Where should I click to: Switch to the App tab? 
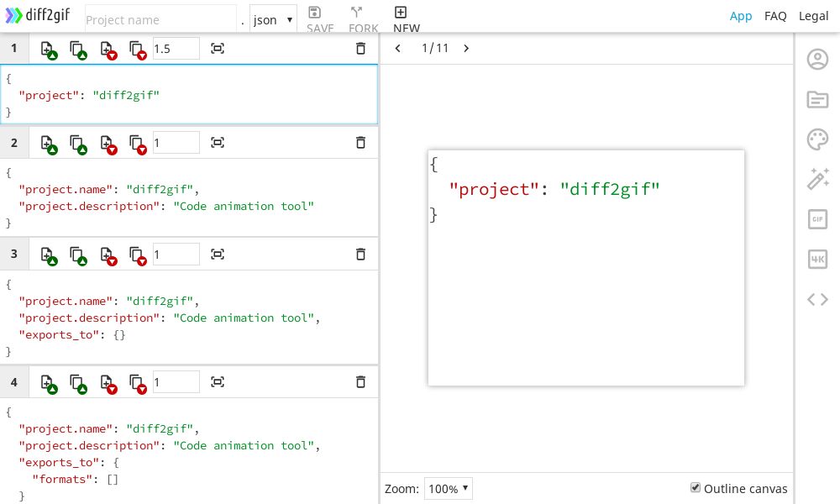point(741,16)
